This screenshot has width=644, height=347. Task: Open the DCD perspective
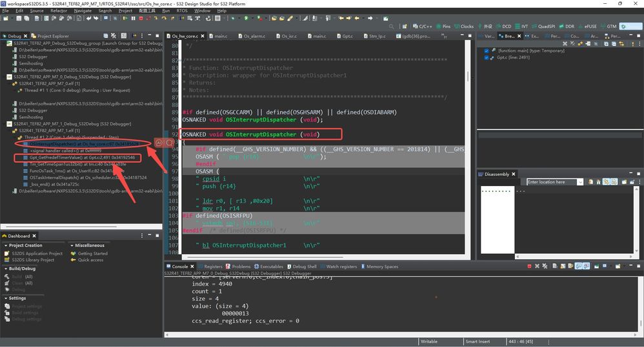[x=504, y=26]
